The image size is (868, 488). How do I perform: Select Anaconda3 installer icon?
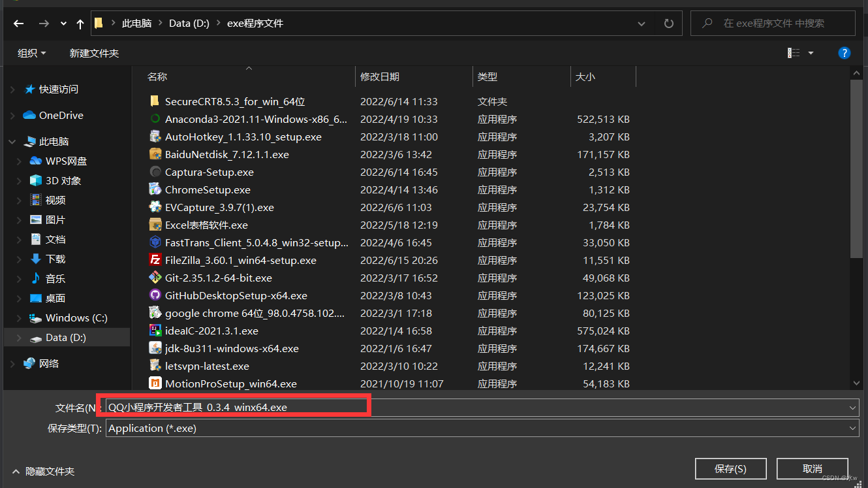(x=155, y=119)
